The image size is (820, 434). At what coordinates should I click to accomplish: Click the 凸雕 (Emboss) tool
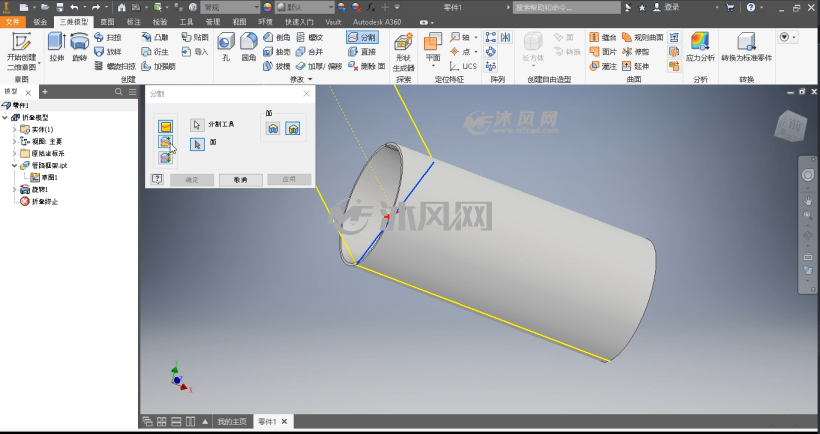[155, 37]
